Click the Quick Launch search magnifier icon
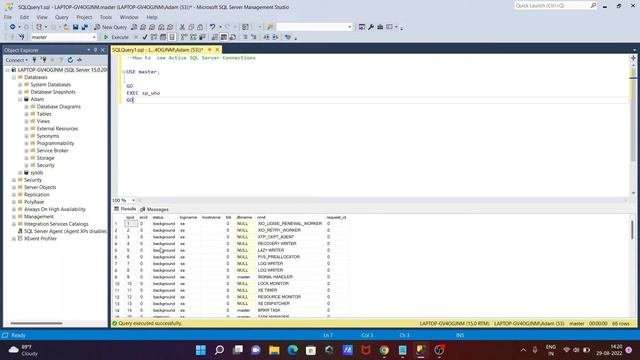Image resolution: width=640 pixels, height=360 pixels. 593,5
